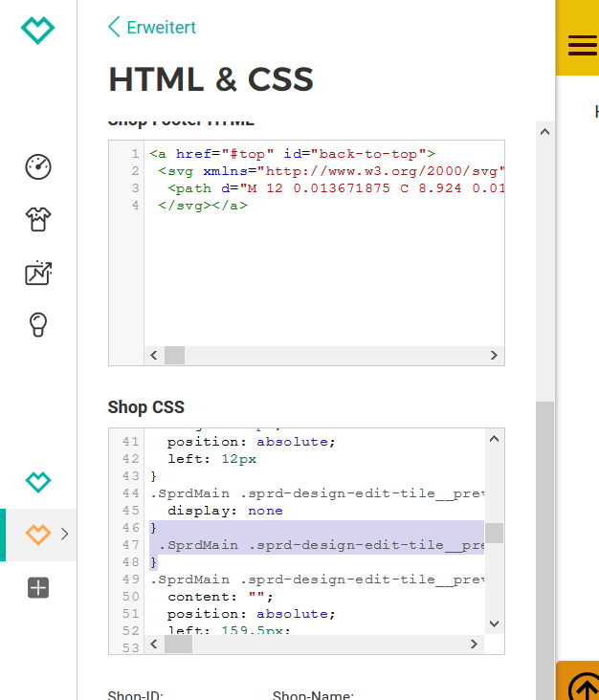599x700 pixels.
Task: Open the dashboard speedometer icon
Action: click(x=38, y=166)
